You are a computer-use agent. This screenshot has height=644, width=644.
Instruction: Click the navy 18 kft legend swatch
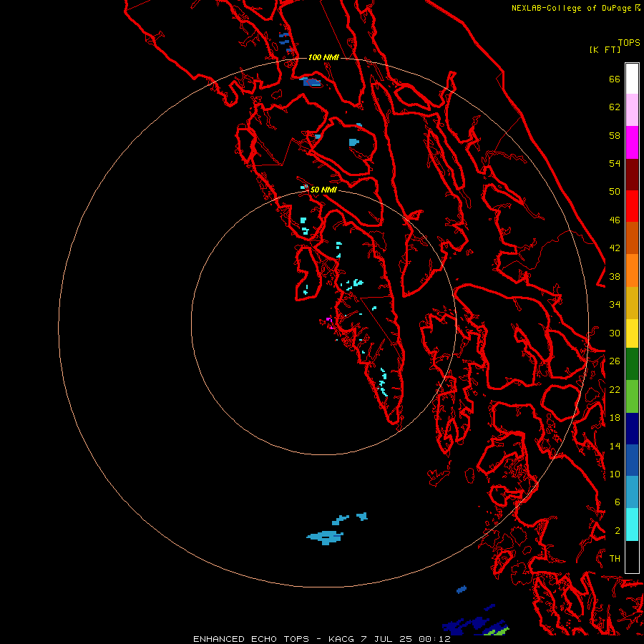pos(632,429)
